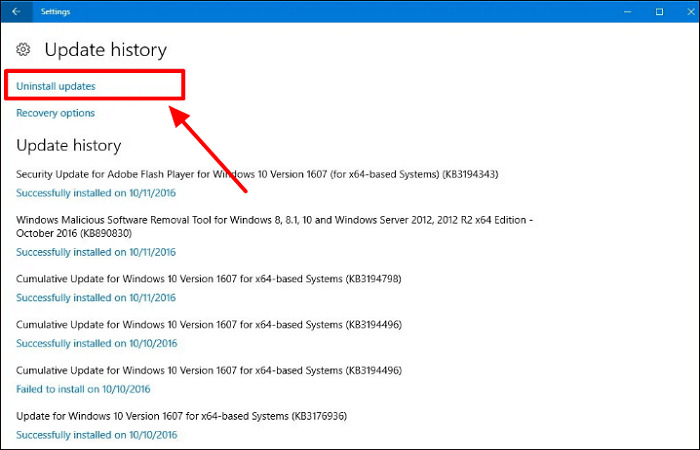Open the Uninstall updates link

(56, 86)
